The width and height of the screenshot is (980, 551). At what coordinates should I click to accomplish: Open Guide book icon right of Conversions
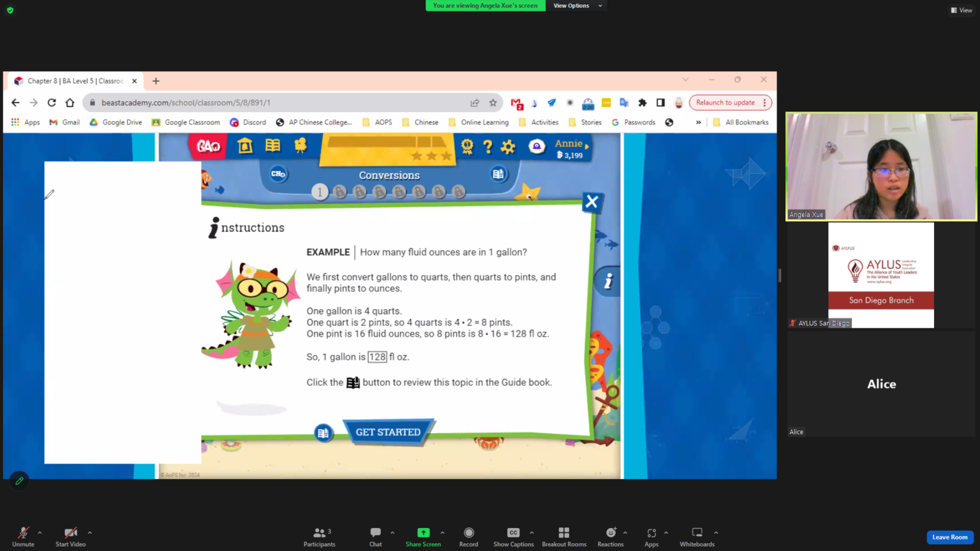click(x=498, y=174)
